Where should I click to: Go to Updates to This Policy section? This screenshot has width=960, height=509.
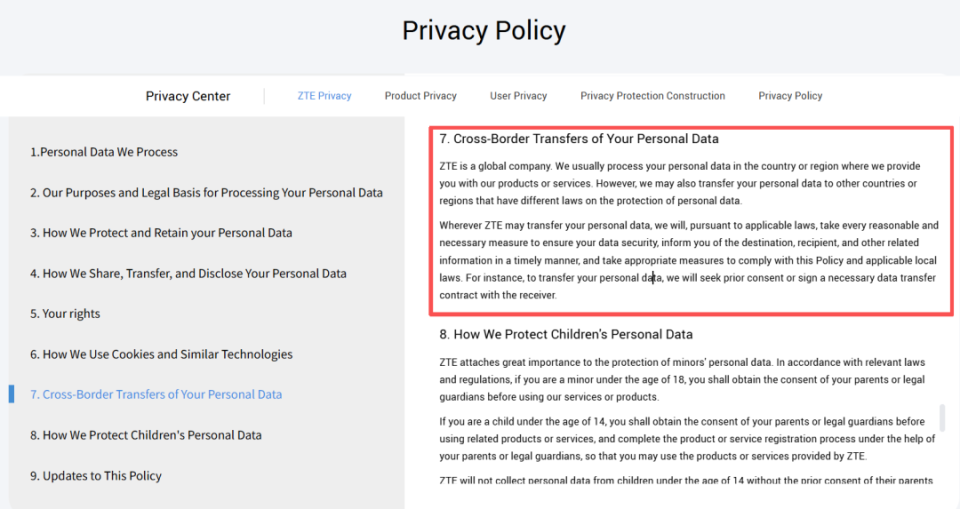[96, 476]
